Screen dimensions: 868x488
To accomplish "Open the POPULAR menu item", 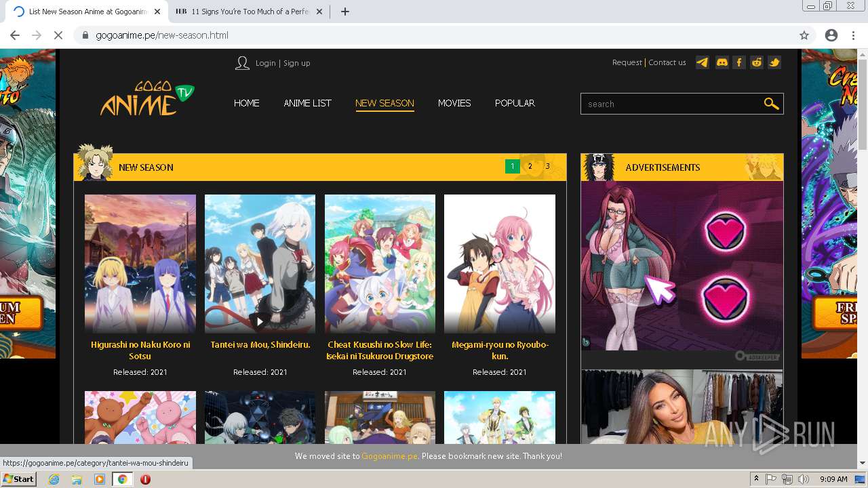I will tap(515, 103).
